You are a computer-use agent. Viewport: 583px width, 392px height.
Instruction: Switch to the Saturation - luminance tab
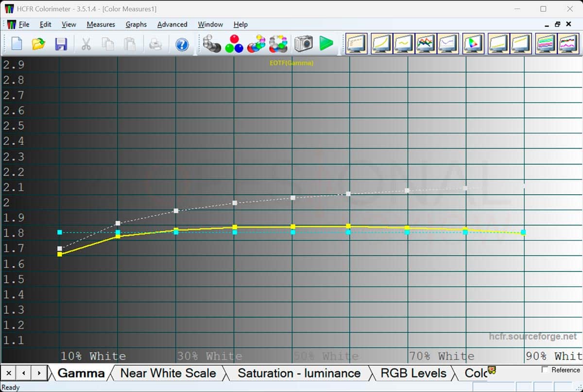coord(299,373)
